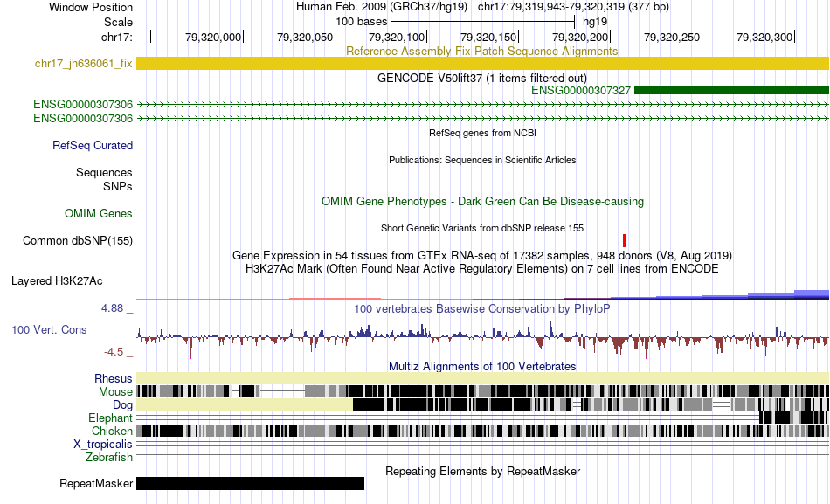830x504 pixels.
Task: Click the GENCODE V50lift37 track title
Action: tap(481, 79)
